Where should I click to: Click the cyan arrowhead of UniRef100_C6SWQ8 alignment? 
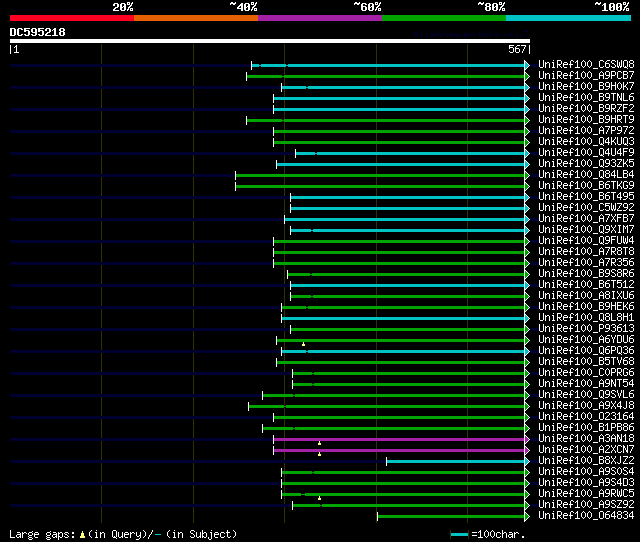click(527, 65)
